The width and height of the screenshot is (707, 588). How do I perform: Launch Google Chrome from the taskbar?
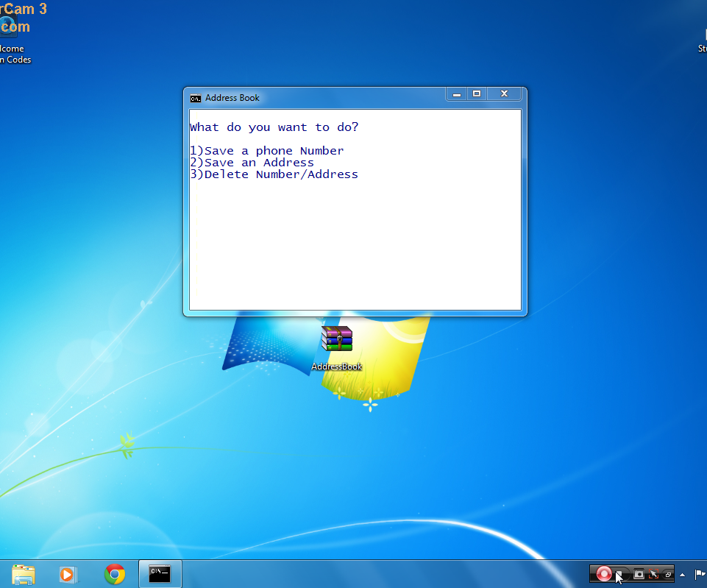pos(115,574)
